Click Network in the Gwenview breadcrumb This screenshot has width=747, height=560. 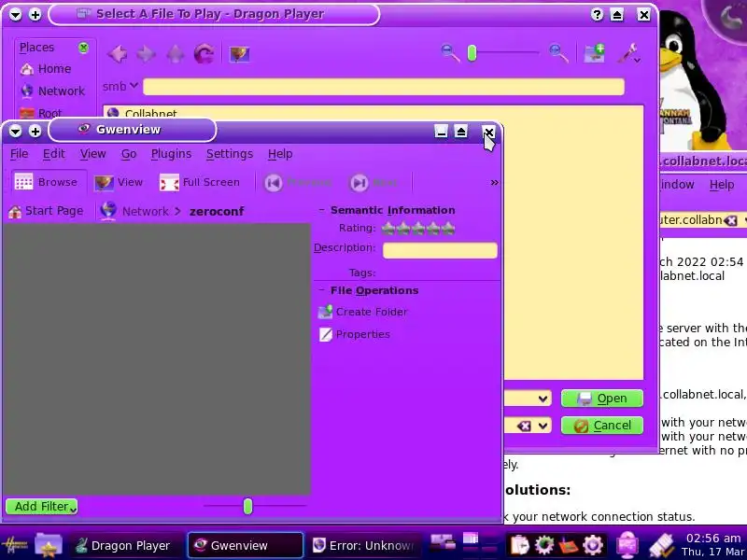(x=145, y=211)
